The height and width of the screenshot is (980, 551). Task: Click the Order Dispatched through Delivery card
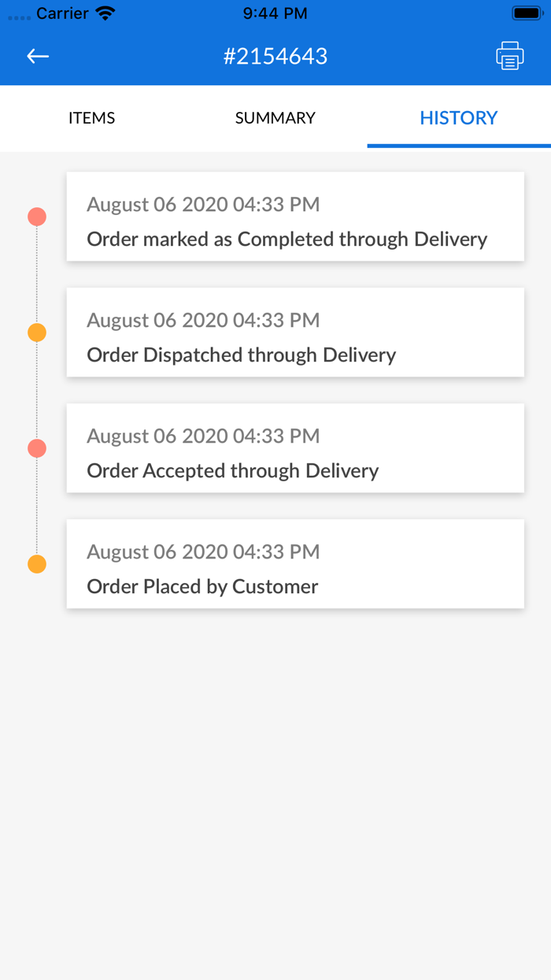(295, 332)
